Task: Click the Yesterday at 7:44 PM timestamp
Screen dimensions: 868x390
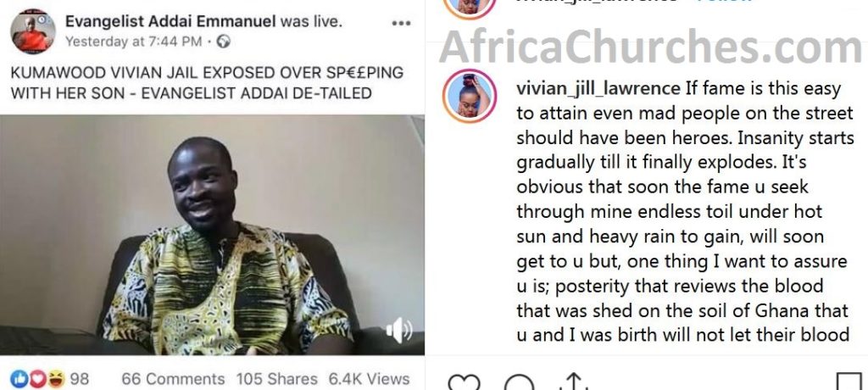Action: [133, 42]
